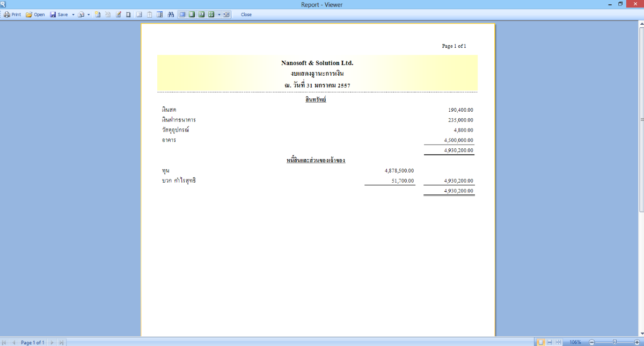644x346 pixels.
Task: Save the report with Save button
Action: [x=59, y=15]
